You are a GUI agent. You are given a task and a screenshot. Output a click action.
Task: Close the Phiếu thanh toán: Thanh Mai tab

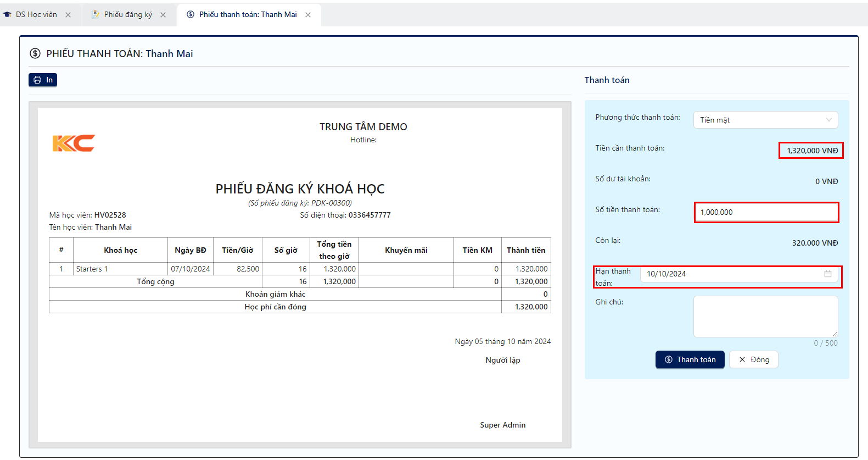pos(308,15)
